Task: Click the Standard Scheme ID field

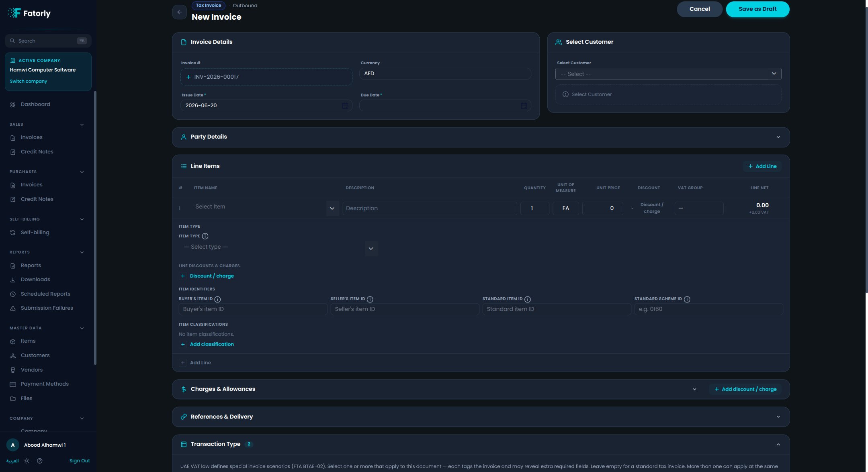Action: click(708, 309)
